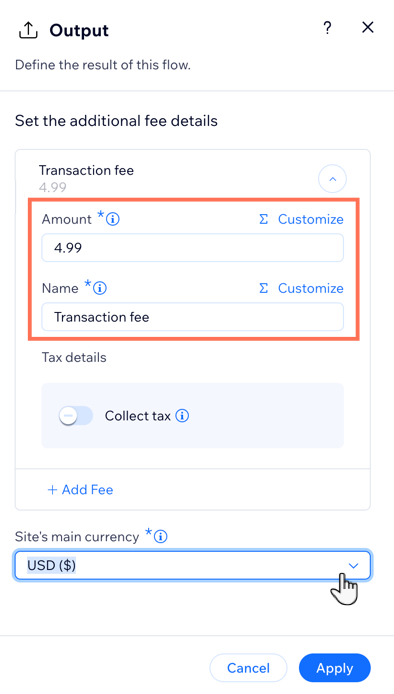
Task: Click the dropdown arrow in USD ($) field
Action: 353,566
